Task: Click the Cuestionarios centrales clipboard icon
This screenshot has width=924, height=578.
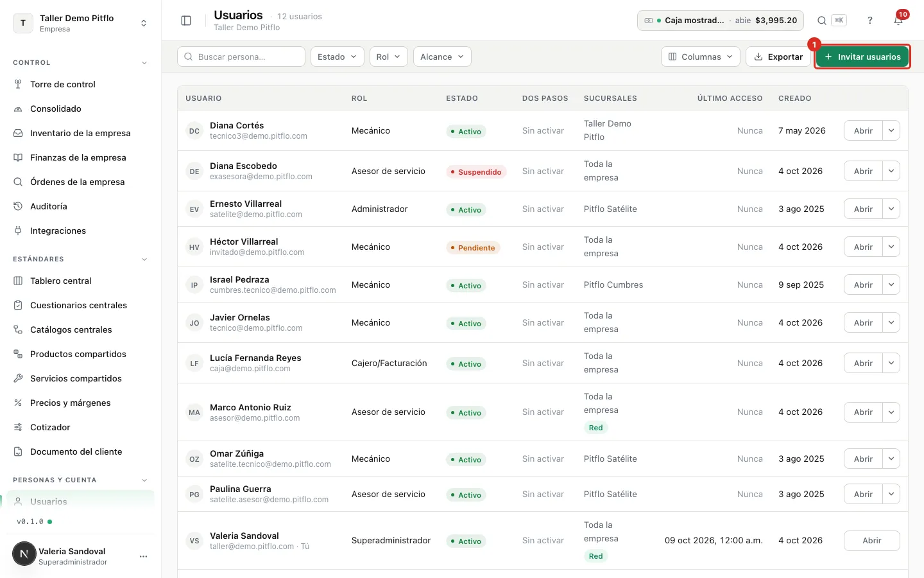Action: [18, 305]
